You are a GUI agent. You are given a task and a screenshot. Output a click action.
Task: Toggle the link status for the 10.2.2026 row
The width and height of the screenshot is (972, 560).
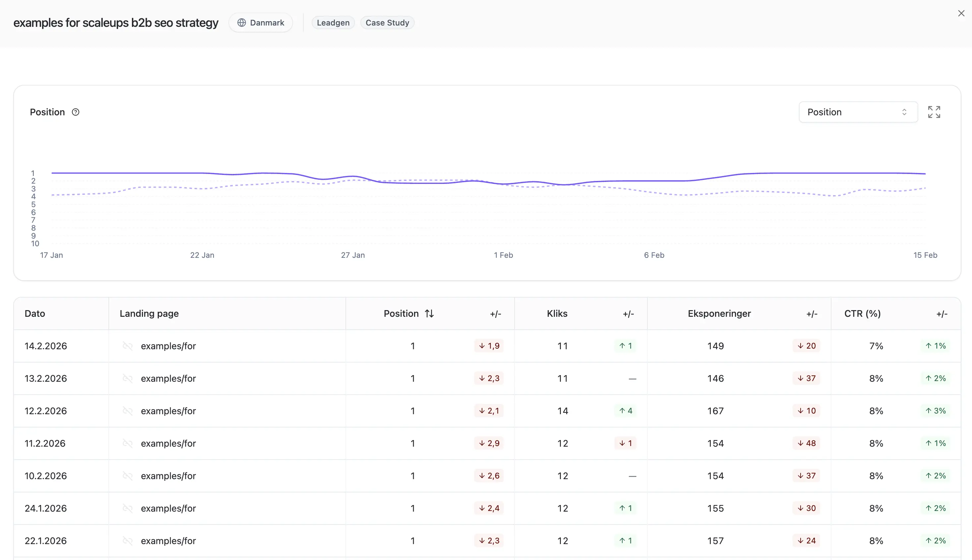pyautogui.click(x=127, y=476)
